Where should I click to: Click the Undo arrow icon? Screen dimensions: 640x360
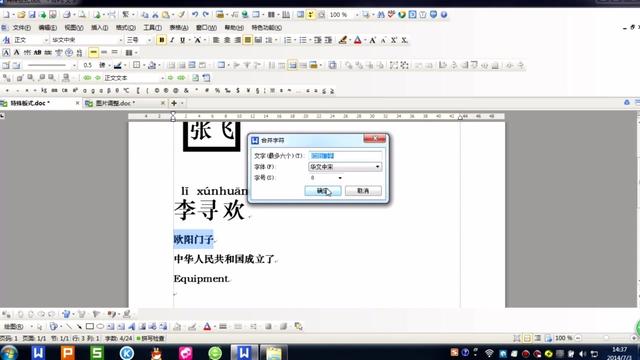[x=195, y=15]
